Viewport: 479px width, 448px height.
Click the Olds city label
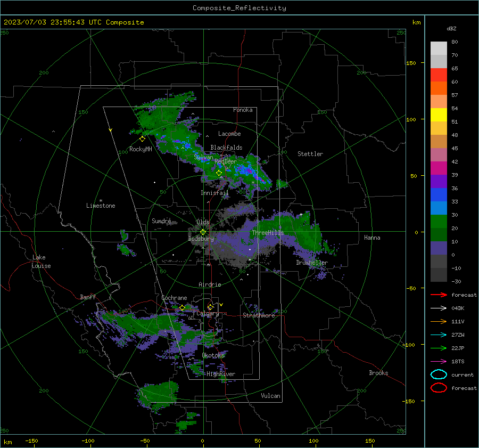click(x=203, y=222)
